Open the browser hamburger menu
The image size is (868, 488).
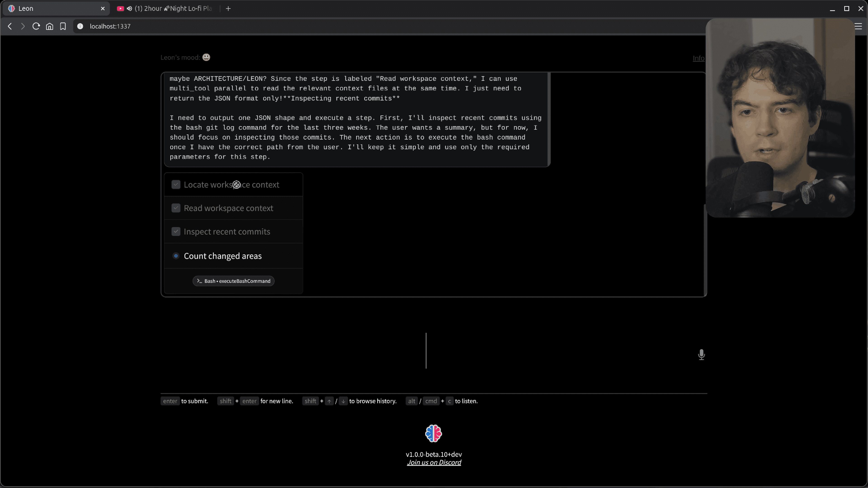pyautogui.click(x=858, y=26)
